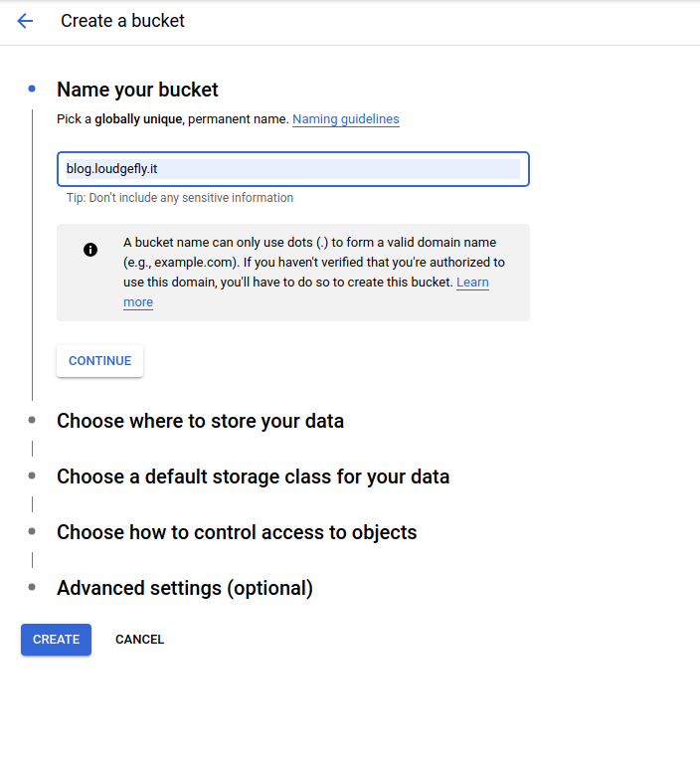Click the bullet beside Choose where to store
Screen dimensions: 700x761
click(32, 420)
